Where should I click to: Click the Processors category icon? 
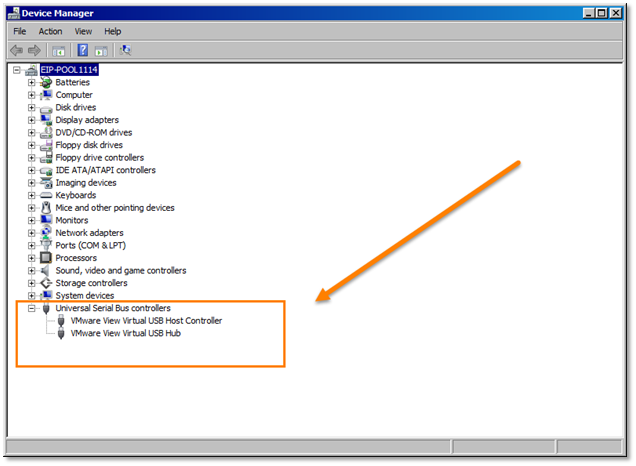[x=46, y=258]
